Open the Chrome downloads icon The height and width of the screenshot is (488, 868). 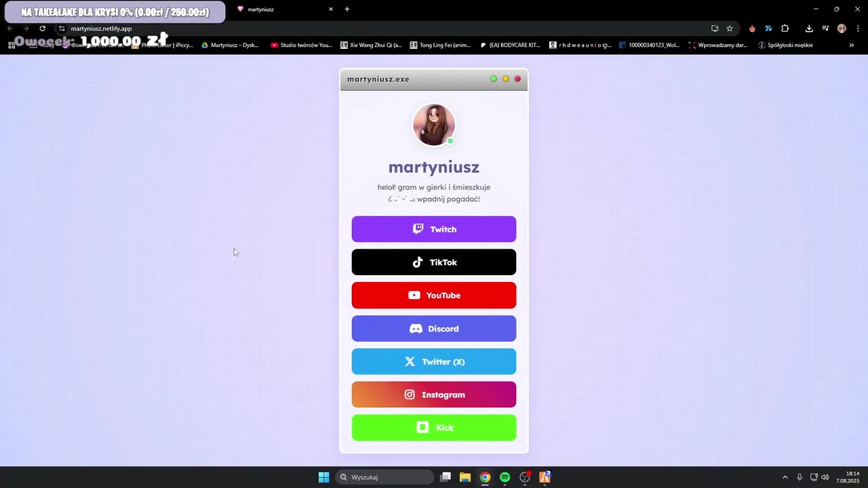tap(809, 28)
